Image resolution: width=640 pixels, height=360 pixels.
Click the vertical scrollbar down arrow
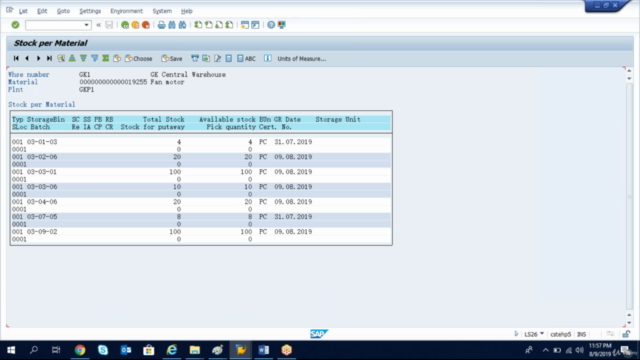pos(629,322)
